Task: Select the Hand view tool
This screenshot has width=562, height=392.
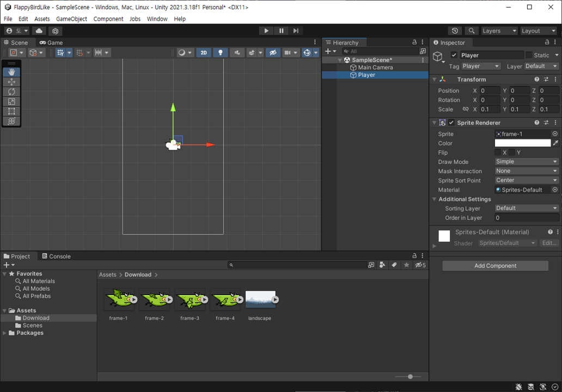Action: coord(11,72)
